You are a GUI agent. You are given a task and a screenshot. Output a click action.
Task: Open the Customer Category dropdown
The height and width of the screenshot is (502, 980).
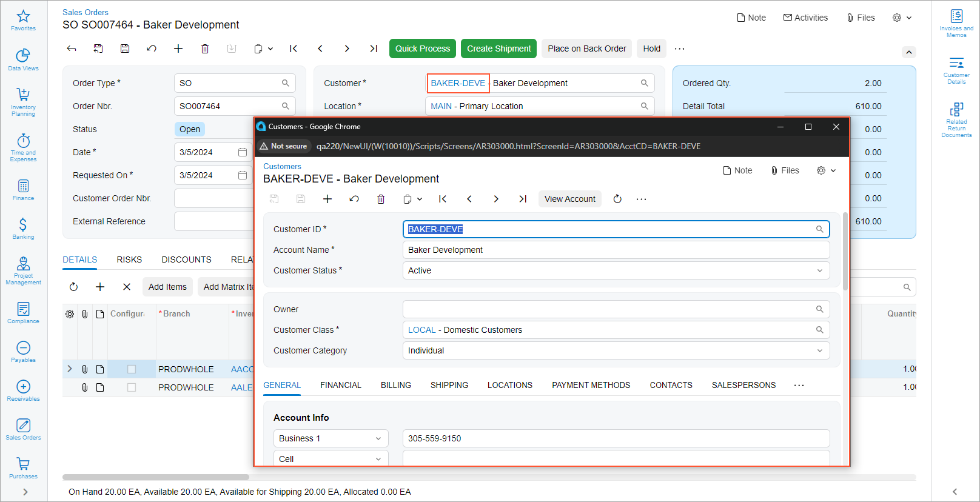pos(819,350)
